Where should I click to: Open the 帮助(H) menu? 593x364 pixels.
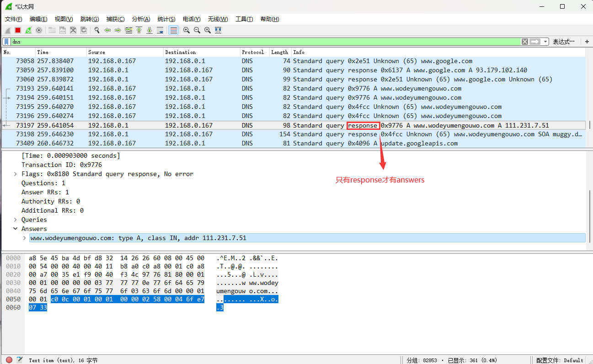[270, 19]
